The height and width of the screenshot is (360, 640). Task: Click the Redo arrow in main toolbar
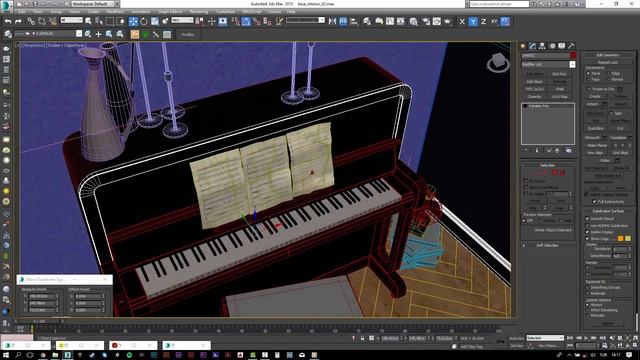coord(18,22)
